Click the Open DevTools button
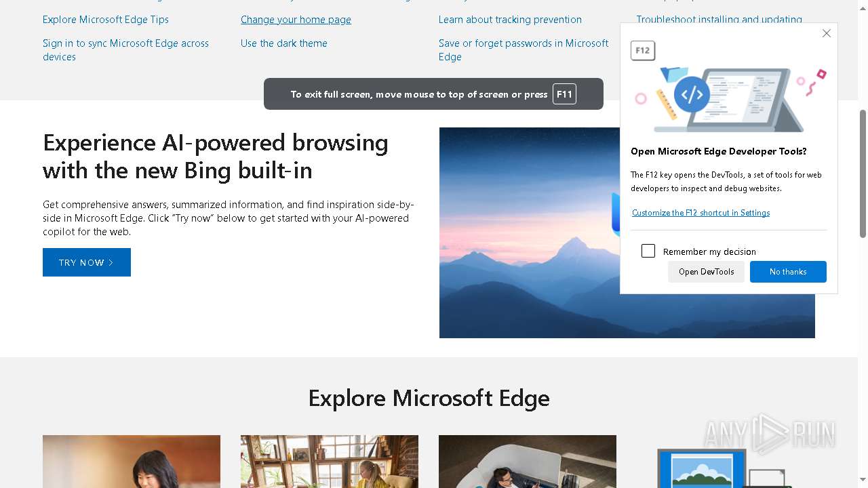Image resolution: width=868 pixels, height=488 pixels. tap(706, 272)
